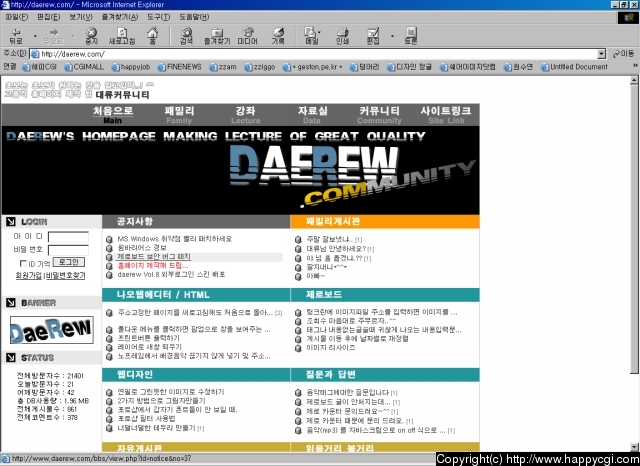Image resolution: width=640 pixels, height=466 pixels.
Task: Open the 디자인 정글 links bar shortcut
Action: coord(409,67)
